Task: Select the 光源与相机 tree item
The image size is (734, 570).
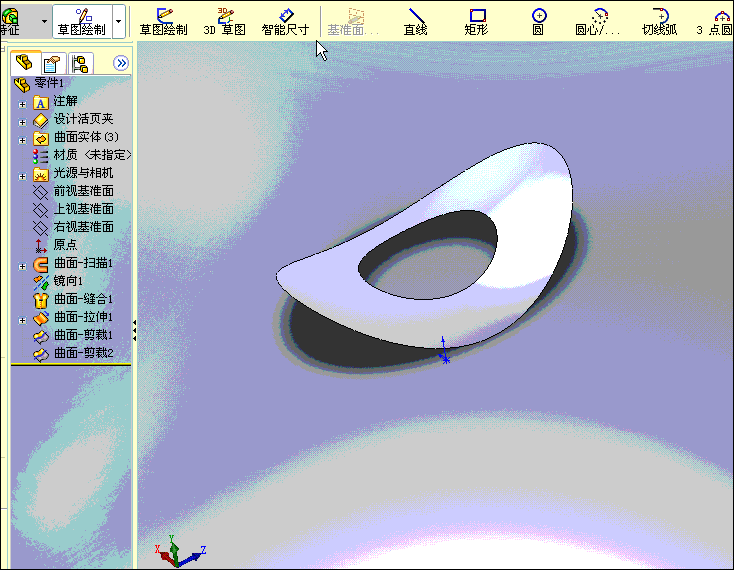Action: 73,174
